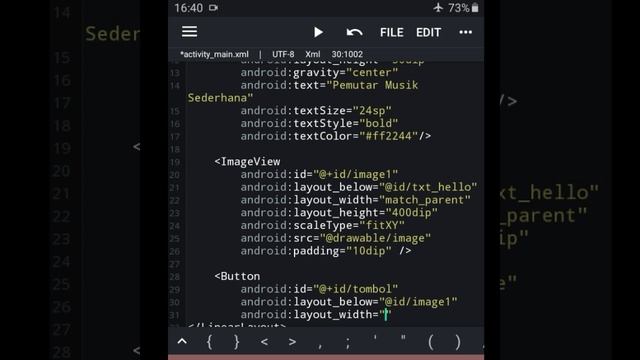Click the "@id/image1" value on line 30
The image size is (640, 360).
(x=418, y=302)
